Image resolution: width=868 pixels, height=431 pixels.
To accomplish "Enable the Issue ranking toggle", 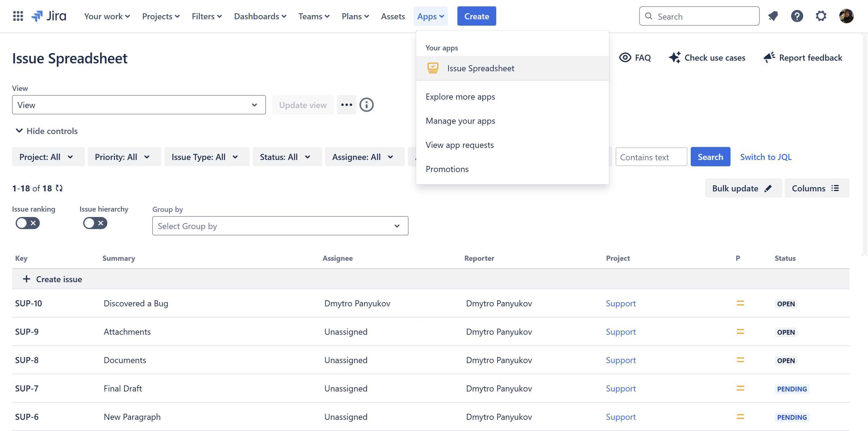I will [28, 223].
